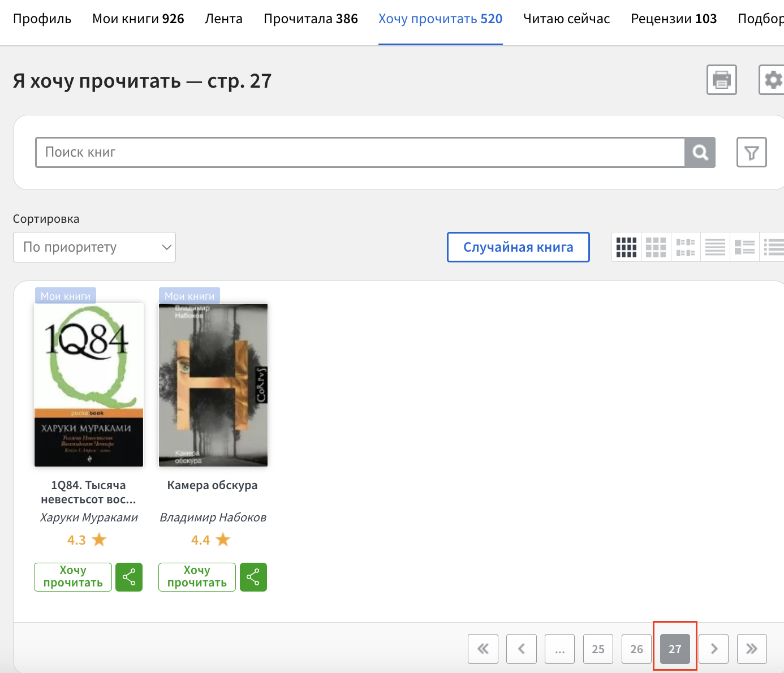Go to page 25

(598, 649)
